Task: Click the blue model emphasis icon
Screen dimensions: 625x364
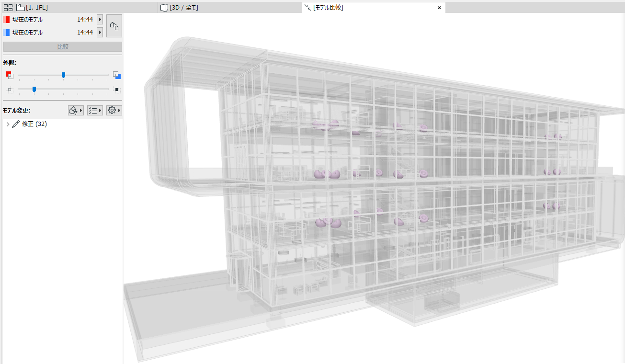Action: [x=117, y=75]
